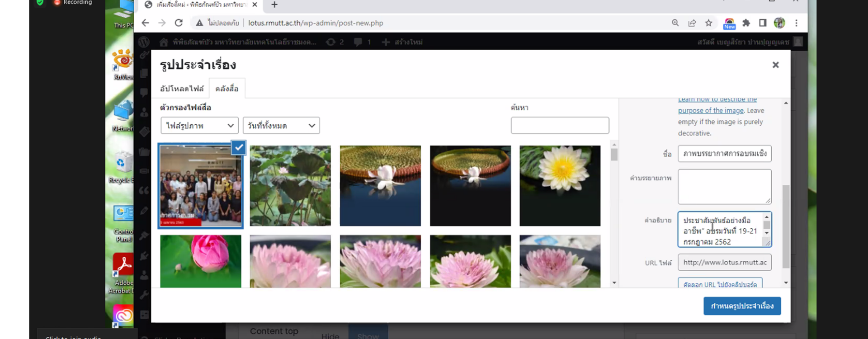Switch to the อัปโหลดไฟล์ tab
Screen dimensions: 868x339
click(x=182, y=89)
